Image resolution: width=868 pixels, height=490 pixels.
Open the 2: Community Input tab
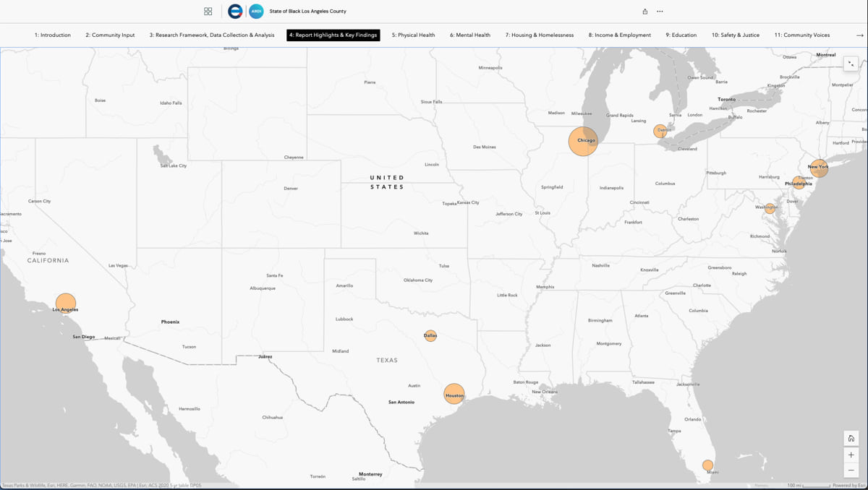[x=110, y=35]
